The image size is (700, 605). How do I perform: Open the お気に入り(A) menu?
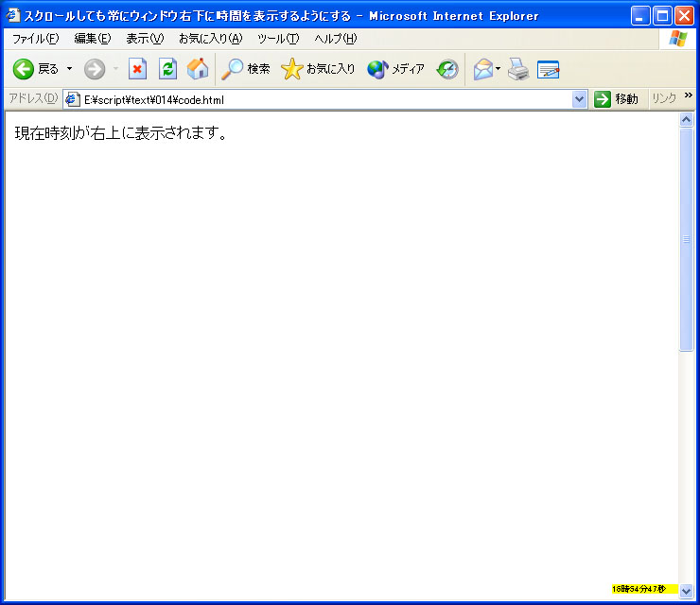pos(210,39)
